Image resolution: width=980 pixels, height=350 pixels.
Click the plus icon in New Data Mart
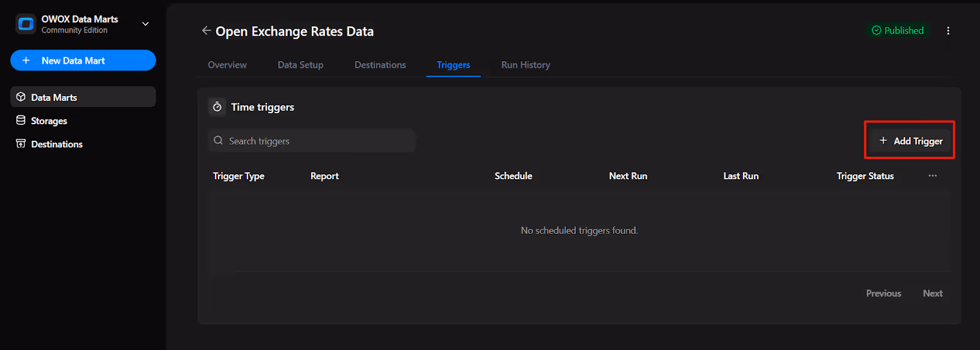26,61
